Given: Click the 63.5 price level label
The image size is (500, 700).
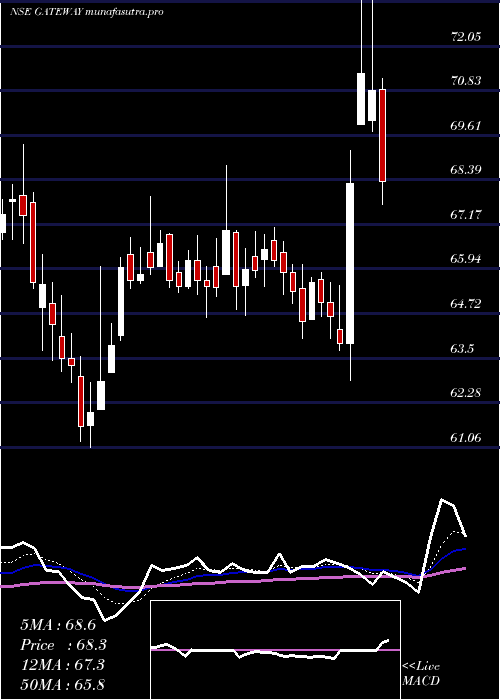Looking at the screenshot, I should [462, 349].
